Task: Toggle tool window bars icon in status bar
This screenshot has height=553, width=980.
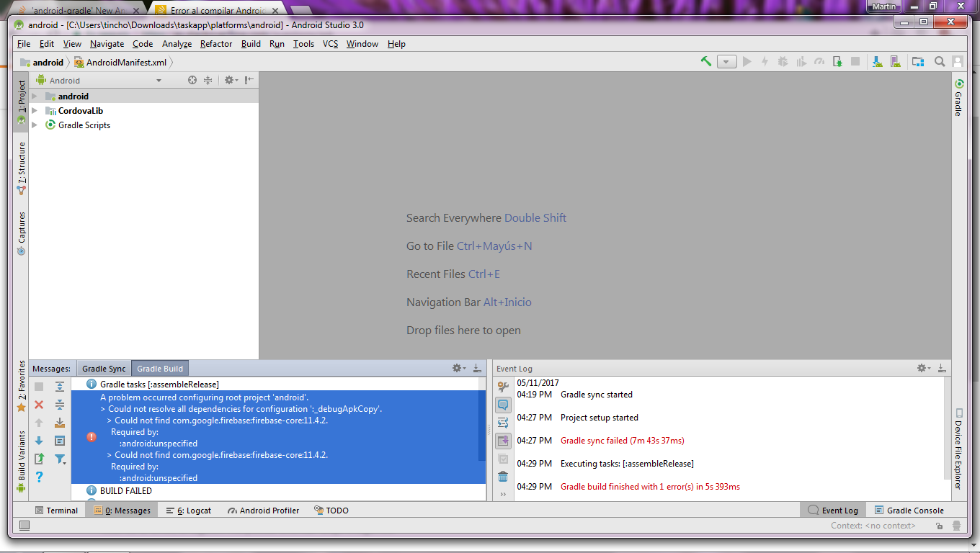Action: click(24, 526)
